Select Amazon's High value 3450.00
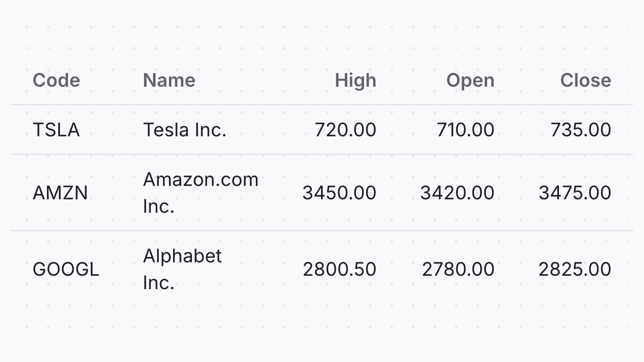Screen dimensions: 644x362 pyautogui.click(x=339, y=193)
